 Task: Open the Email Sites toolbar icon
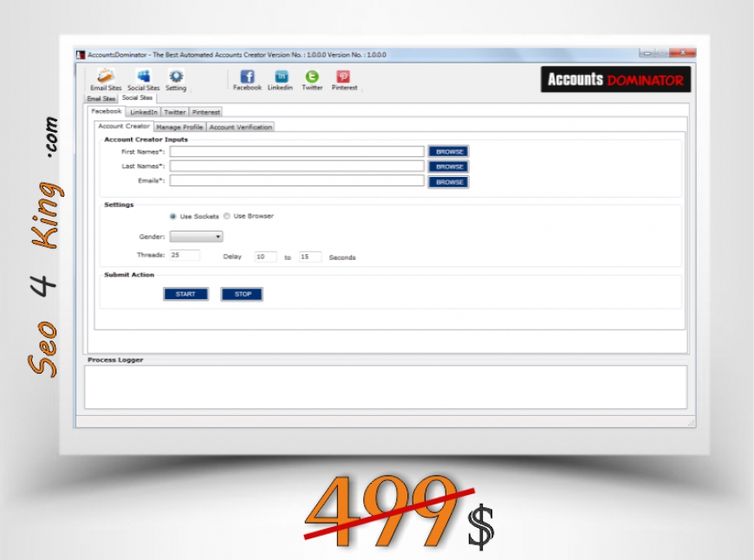click(x=106, y=80)
